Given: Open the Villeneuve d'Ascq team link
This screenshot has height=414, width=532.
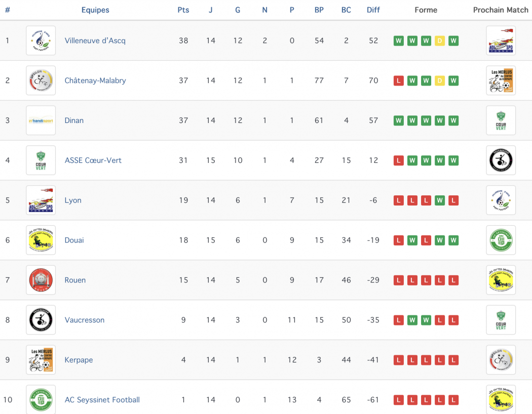Looking at the screenshot, I should point(95,40).
